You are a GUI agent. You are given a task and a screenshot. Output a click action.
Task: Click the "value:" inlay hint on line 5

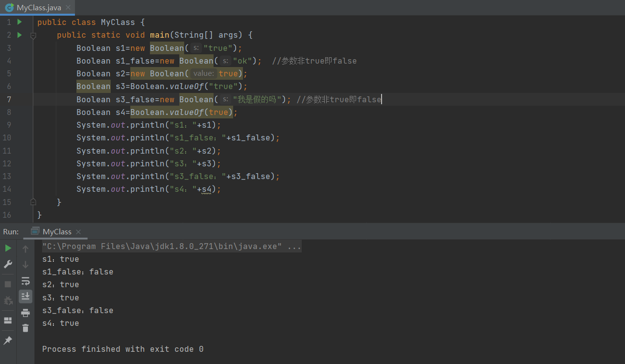click(203, 73)
